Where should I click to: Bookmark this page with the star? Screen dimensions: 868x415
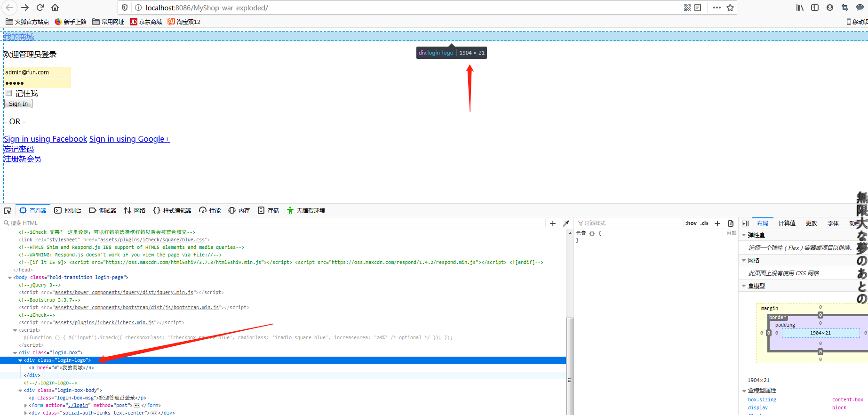(730, 8)
